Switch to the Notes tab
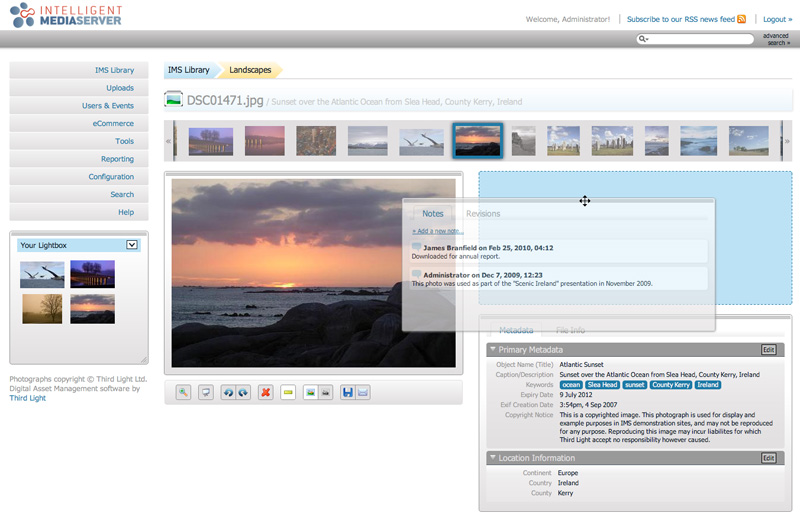Screen dimensions: 800x529 coord(433,214)
